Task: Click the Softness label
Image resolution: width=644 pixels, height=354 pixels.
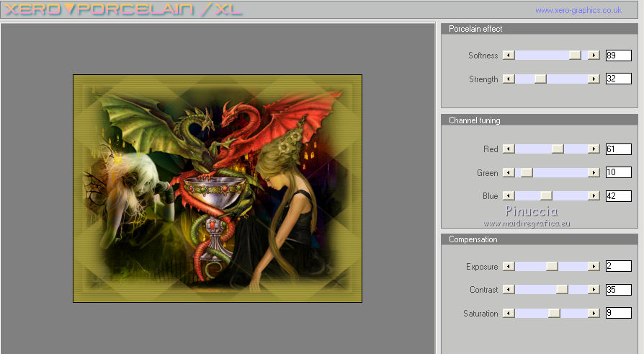Action: click(x=483, y=56)
